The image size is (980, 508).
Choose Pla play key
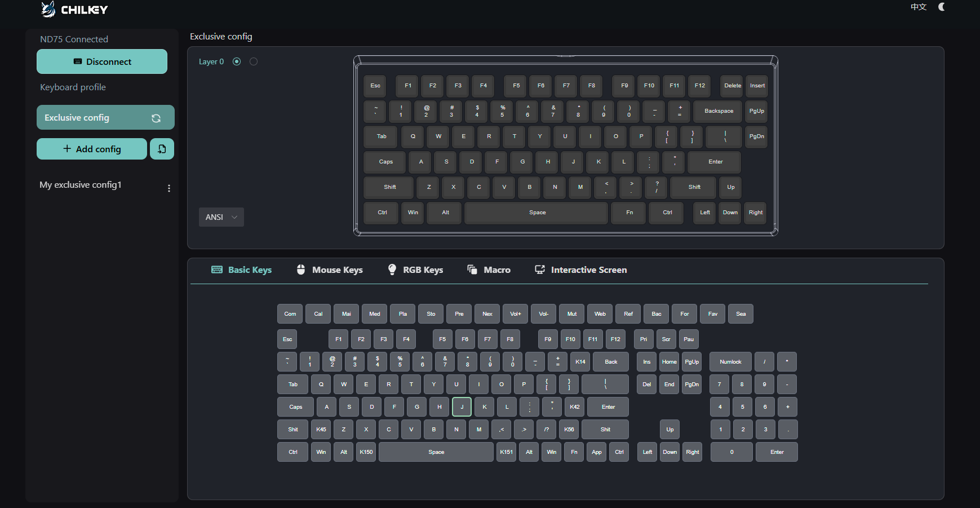(x=403, y=314)
